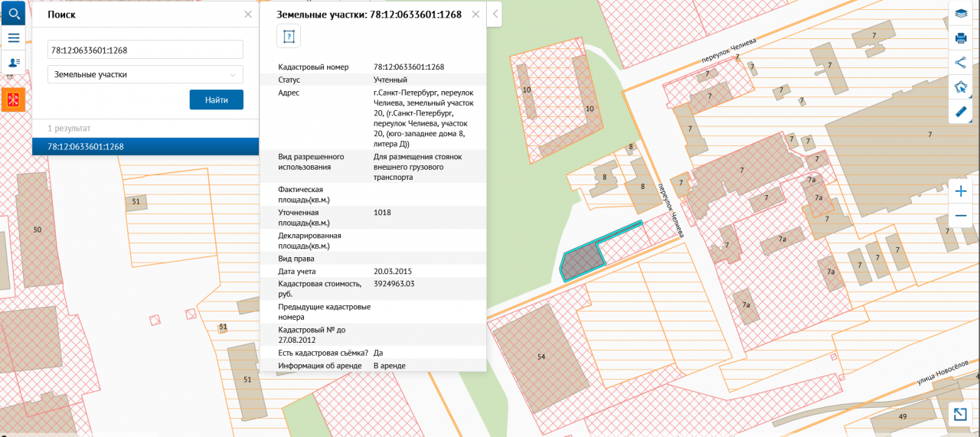Select search result 78:12:0633601:1268 in the list

145,146
